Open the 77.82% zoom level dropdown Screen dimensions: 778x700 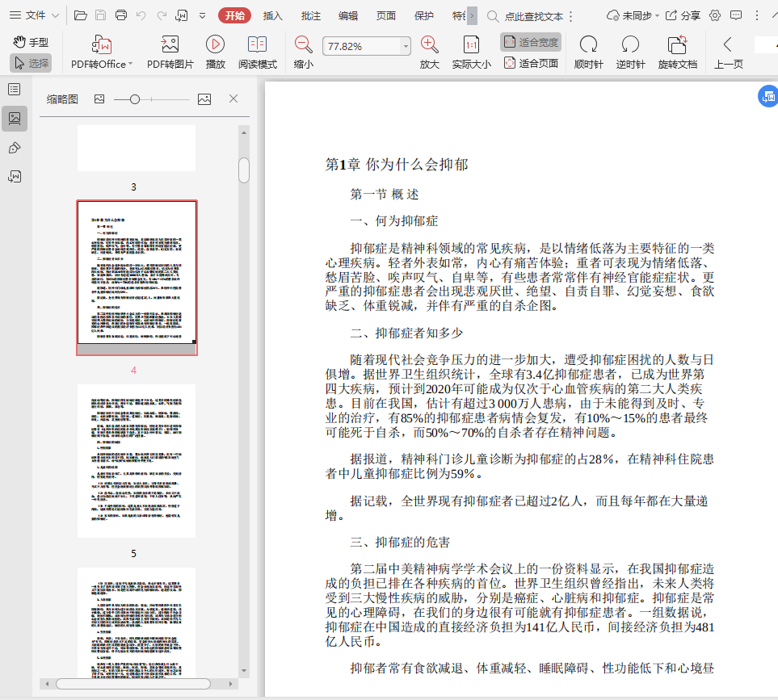406,47
